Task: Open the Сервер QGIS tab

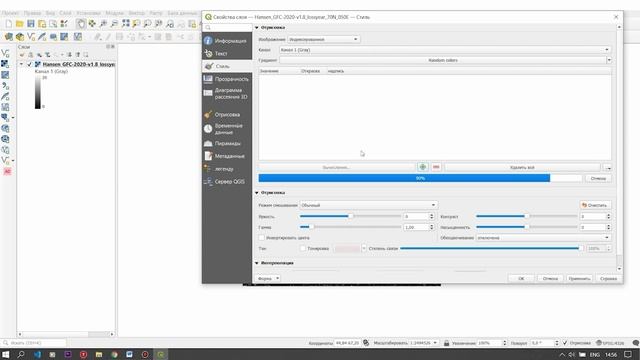Action: tap(227, 181)
